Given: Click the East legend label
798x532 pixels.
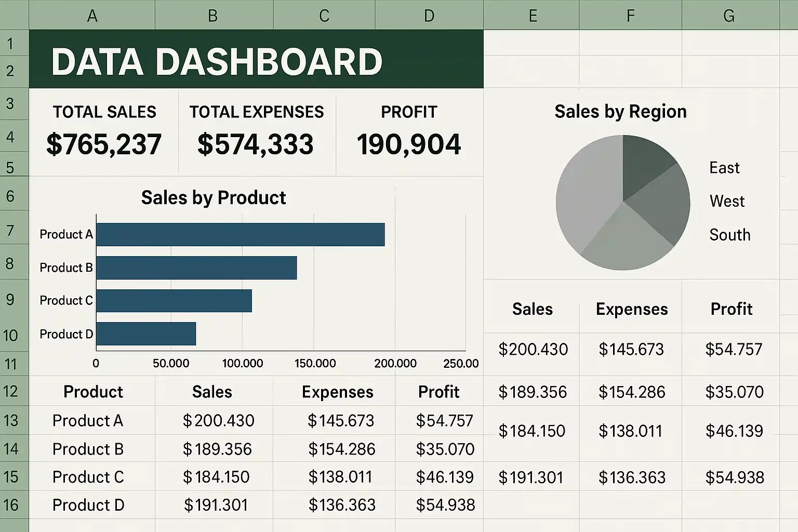Looking at the screenshot, I should pyautogui.click(x=724, y=168).
